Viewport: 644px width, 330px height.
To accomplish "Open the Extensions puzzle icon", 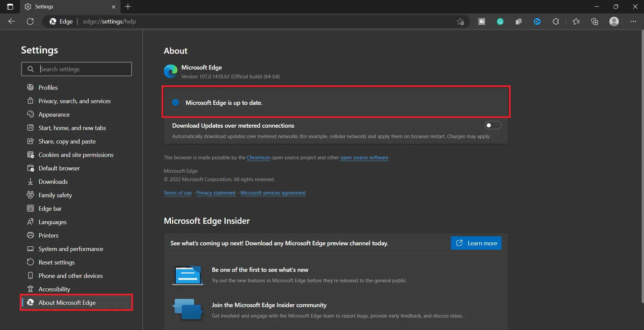I will [x=556, y=22].
